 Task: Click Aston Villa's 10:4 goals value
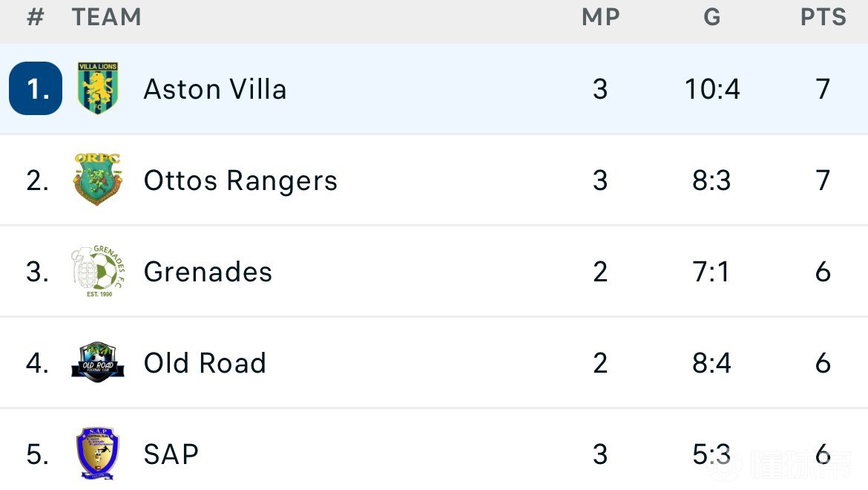coord(712,90)
